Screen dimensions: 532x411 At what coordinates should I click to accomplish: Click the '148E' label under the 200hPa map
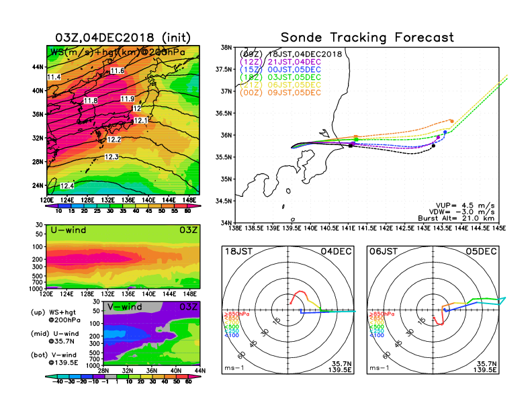[189, 200]
